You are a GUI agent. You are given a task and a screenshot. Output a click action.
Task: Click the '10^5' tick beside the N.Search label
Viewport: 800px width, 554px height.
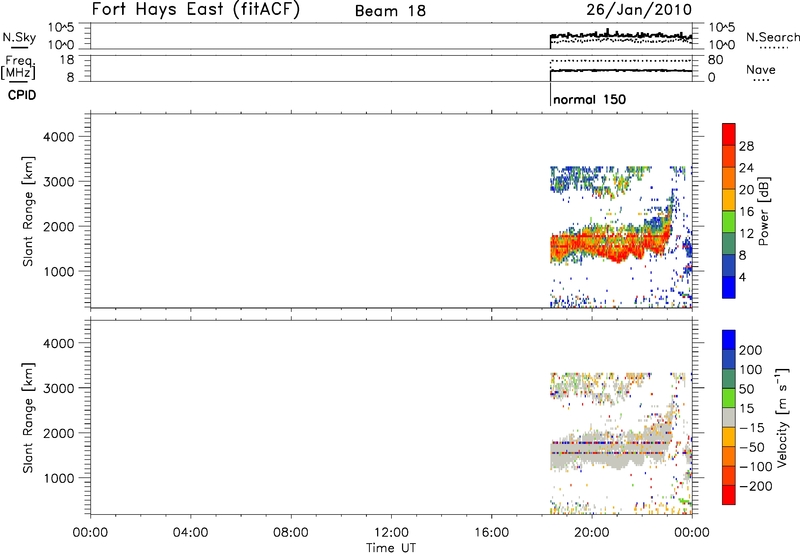point(721,27)
